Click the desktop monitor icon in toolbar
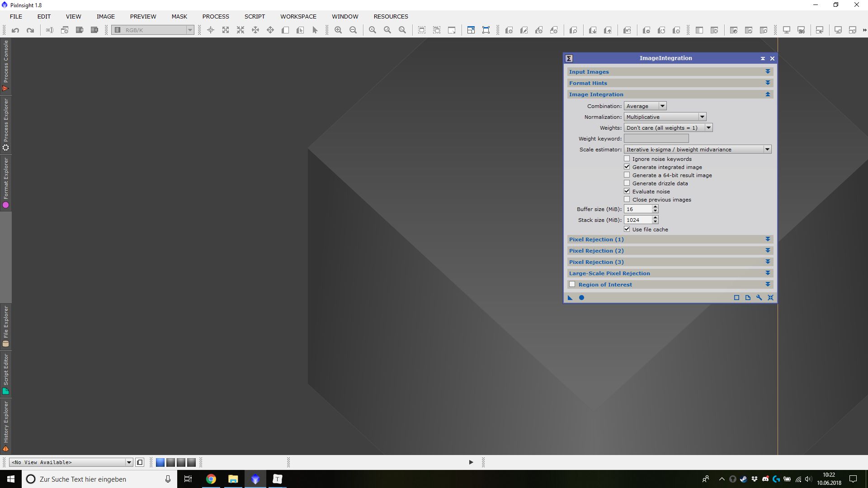 [x=786, y=30]
